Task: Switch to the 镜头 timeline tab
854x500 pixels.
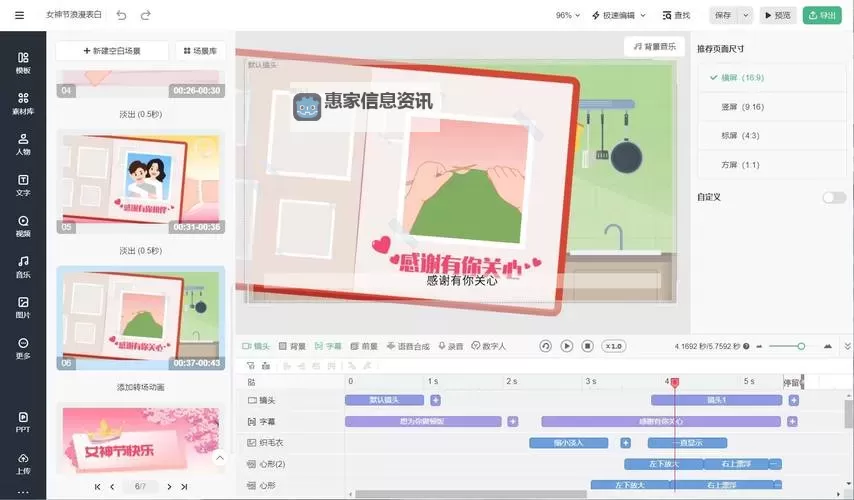Action: [255, 346]
